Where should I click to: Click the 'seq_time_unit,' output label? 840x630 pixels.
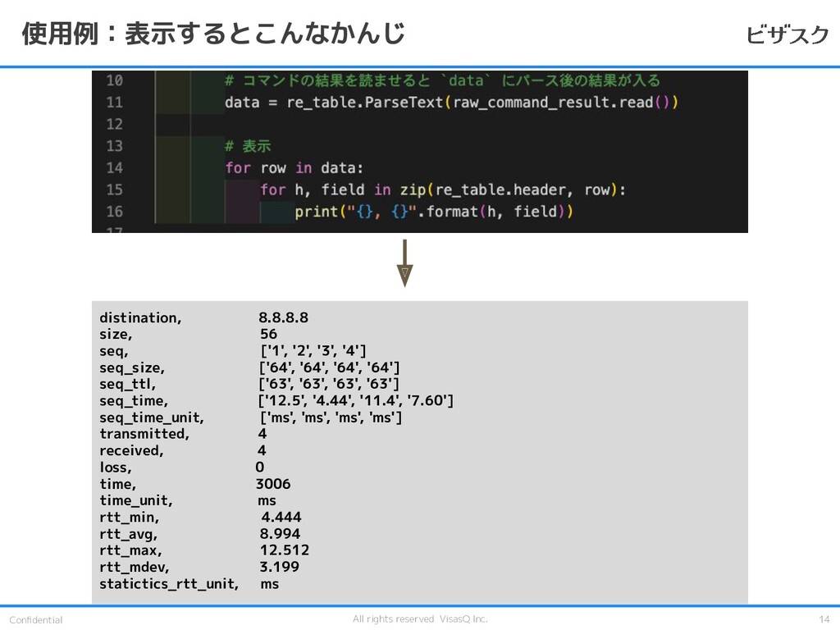[x=152, y=418]
